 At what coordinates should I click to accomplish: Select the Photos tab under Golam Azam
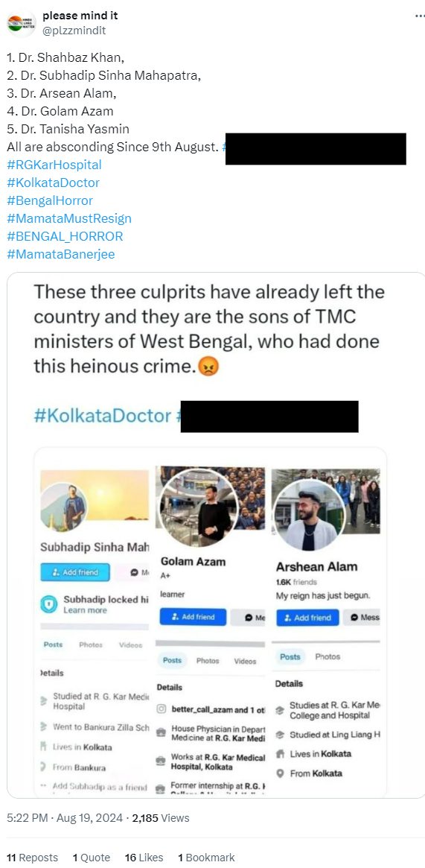(208, 660)
